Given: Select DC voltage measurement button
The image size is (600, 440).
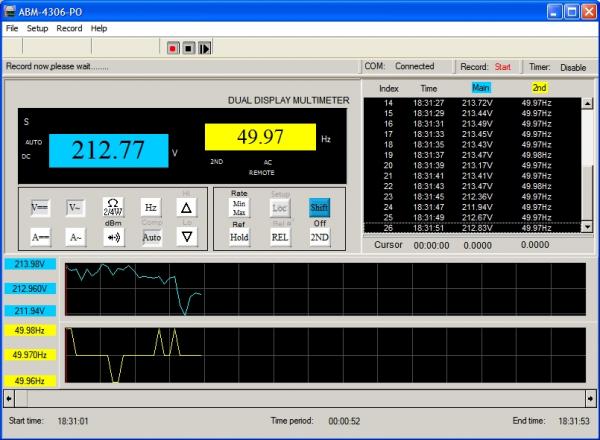Looking at the screenshot, I should pyautogui.click(x=40, y=207).
